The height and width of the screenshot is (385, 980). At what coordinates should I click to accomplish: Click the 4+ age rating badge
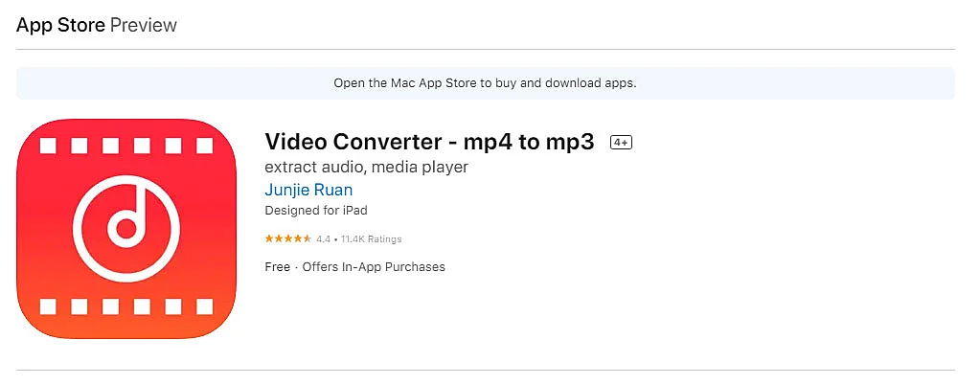pos(621,143)
